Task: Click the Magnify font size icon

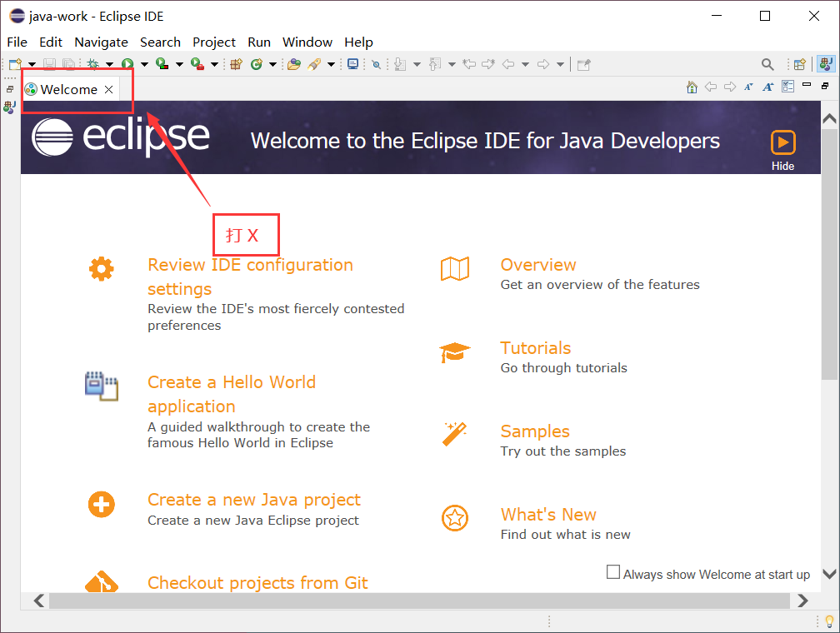Action: [768, 87]
